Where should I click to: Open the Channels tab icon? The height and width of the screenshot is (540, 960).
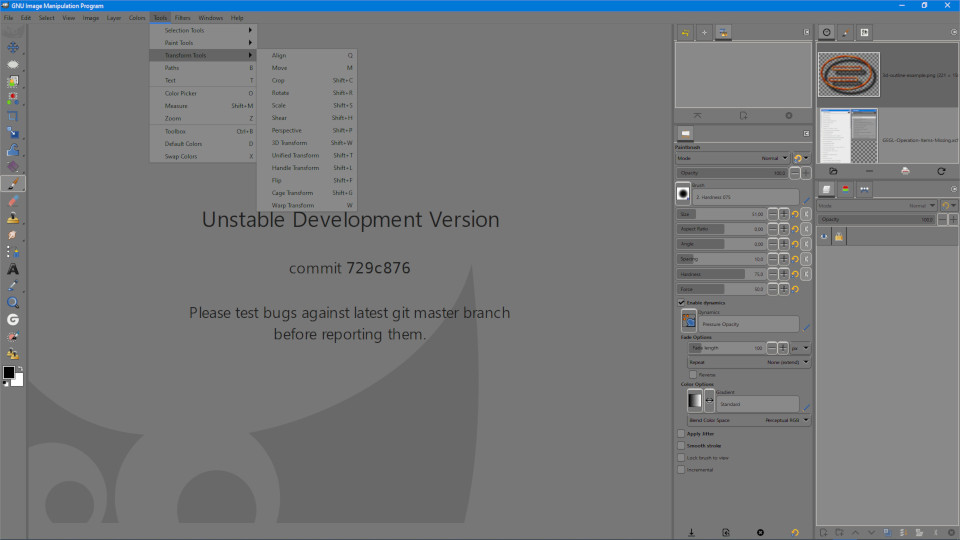(845, 189)
